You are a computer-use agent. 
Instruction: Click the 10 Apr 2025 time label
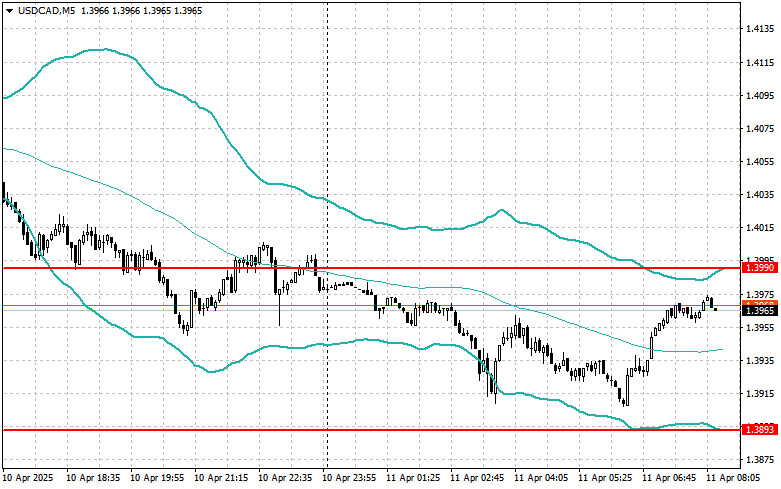click(x=28, y=478)
